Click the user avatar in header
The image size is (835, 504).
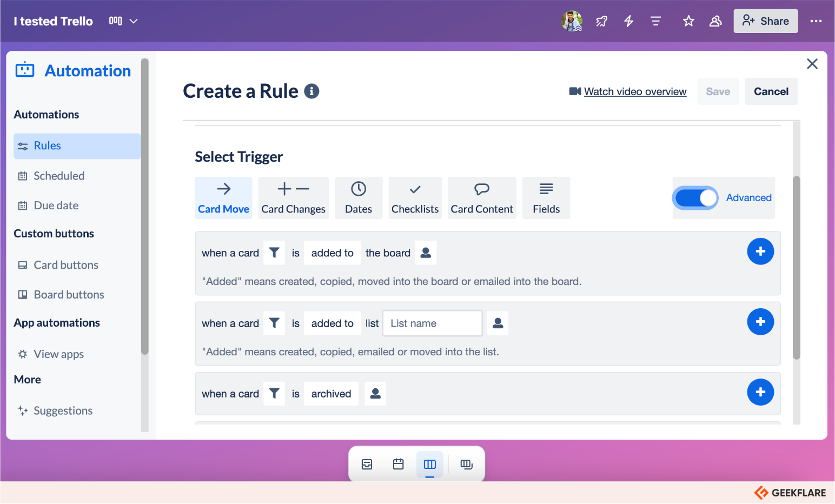click(572, 21)
